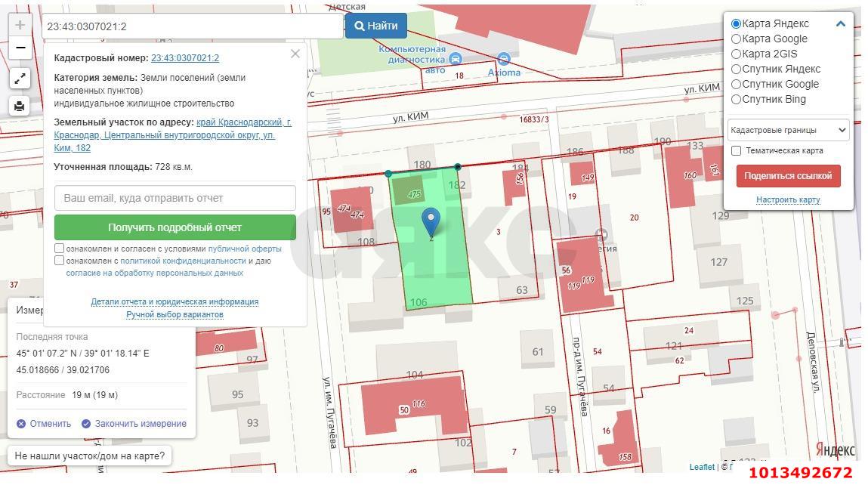Toggle fullscreen map view icon
868x485 pixels.
(x=20, y=78)
